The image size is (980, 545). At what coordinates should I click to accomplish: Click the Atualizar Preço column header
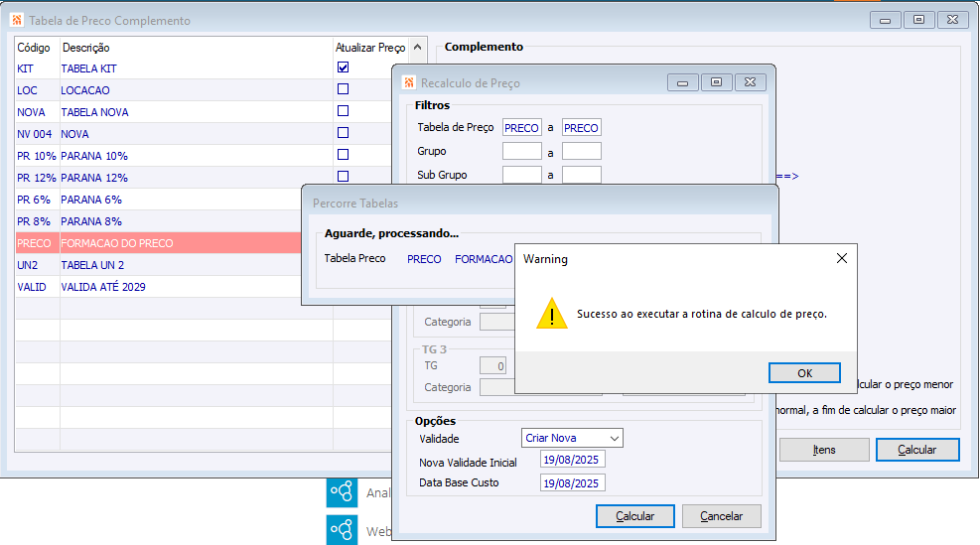tap(370, 48)
